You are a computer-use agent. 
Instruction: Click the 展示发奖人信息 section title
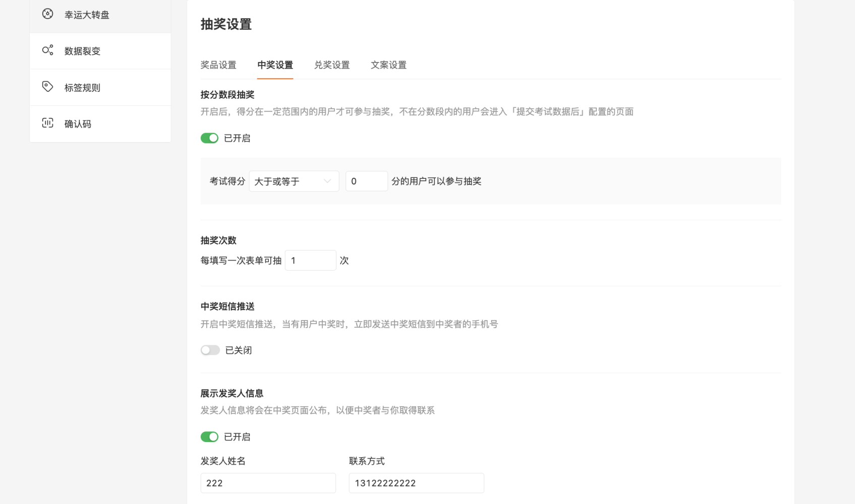point(232,393)
